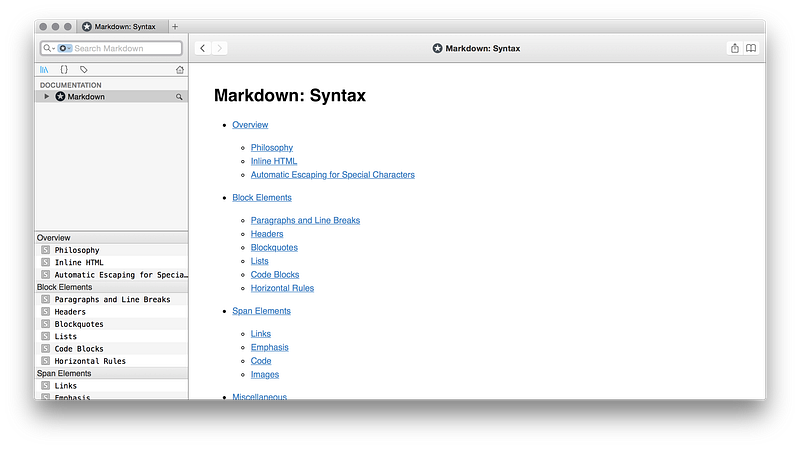Screen dimensions: 800x449
Task: Open the Inline HTML link in page
Action: pyautogui.click(x=273, y=161)
